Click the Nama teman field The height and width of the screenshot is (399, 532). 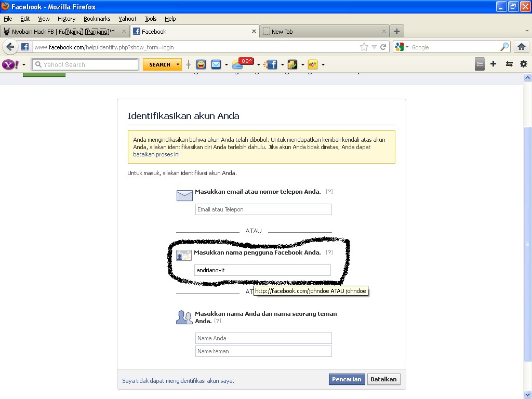click(263, 351)
